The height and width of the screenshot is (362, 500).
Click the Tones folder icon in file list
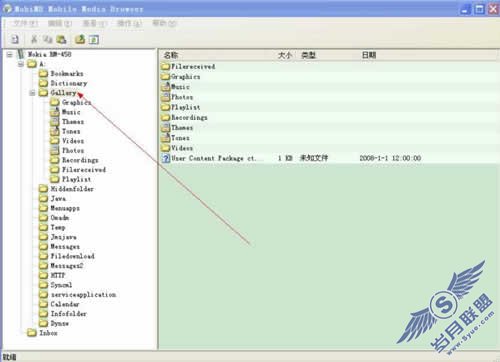[x=166, y=138]
